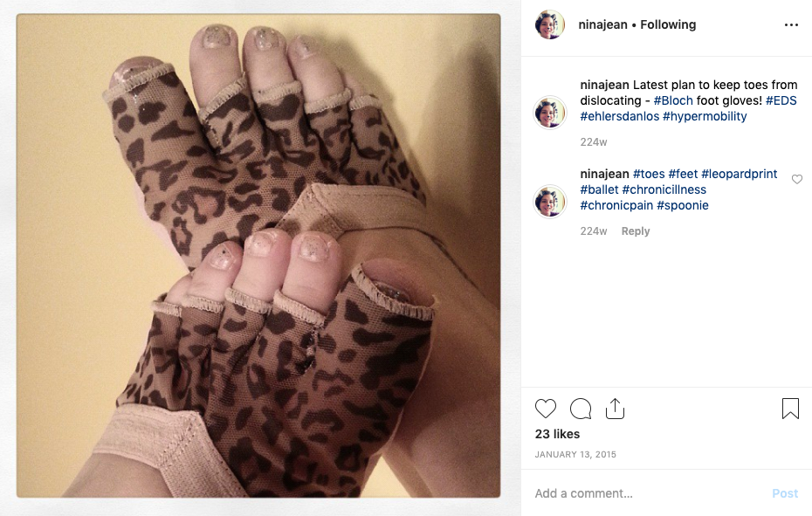The width and height of the screenshot is (812, 516).
Task: Open the #leopardprint hashtag
Action: point(739,174)
